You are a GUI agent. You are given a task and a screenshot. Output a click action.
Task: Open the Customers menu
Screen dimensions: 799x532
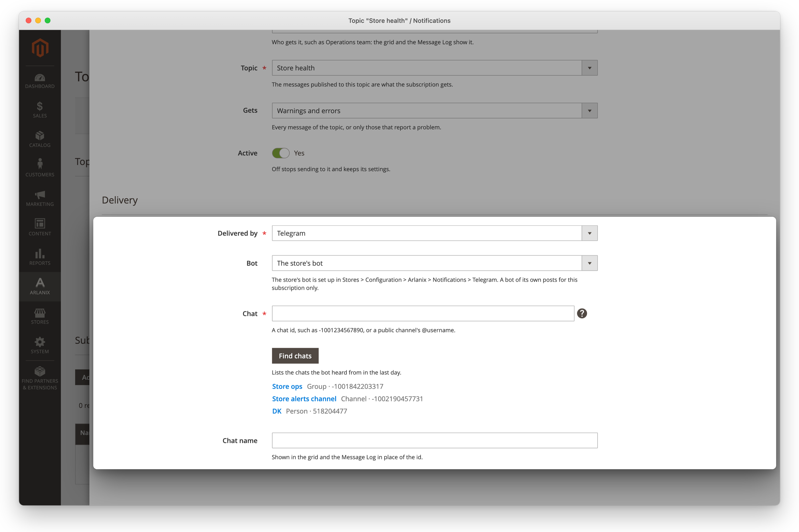point(40,169)
